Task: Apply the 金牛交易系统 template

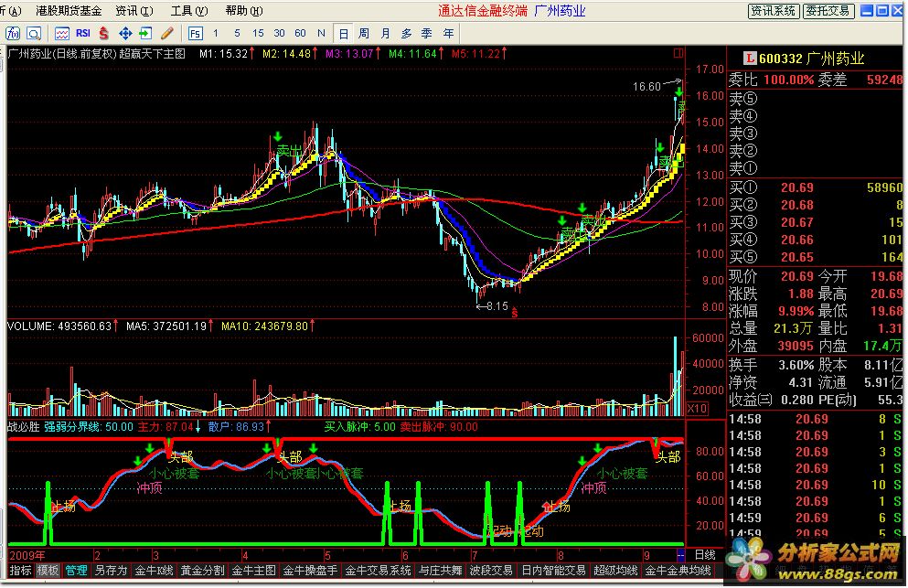Action: (x=379, y=571)
